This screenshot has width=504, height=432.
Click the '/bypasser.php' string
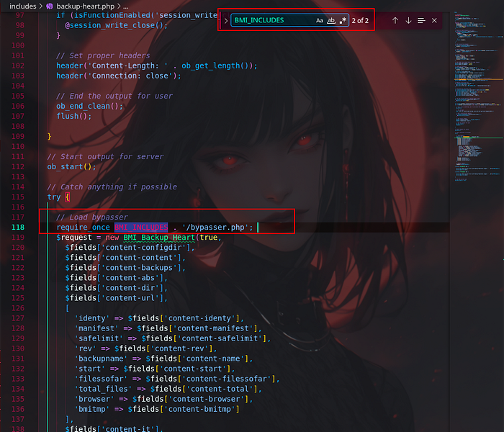coord(215,228)
